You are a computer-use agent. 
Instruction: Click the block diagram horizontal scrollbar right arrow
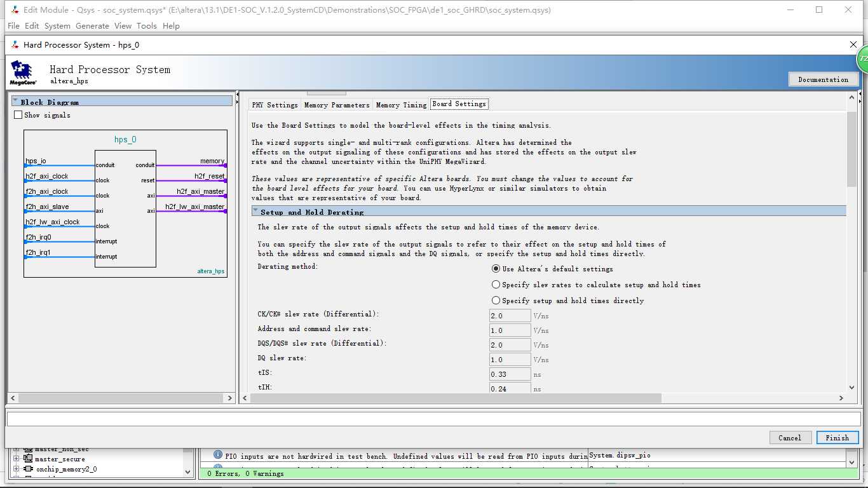coord(230,398)
